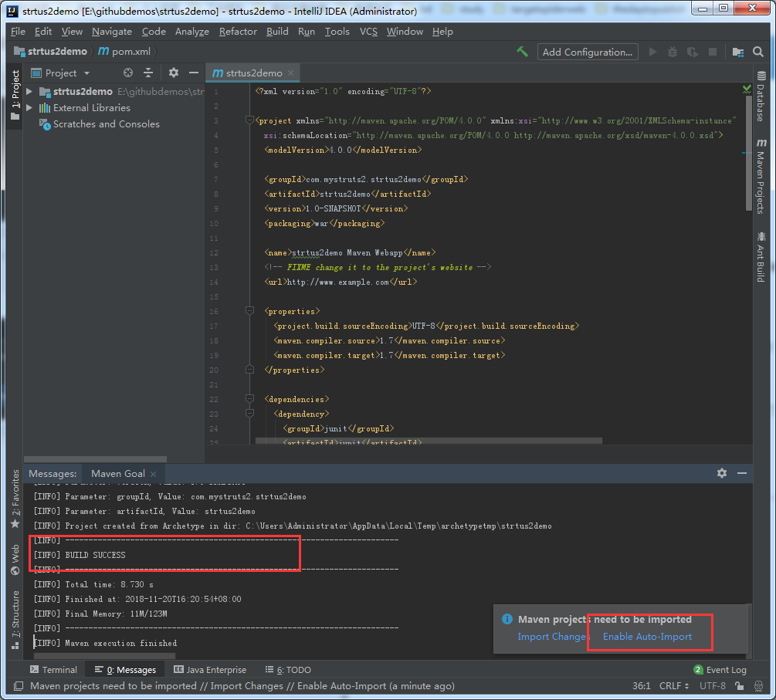Open the File menu
This screenshot has width=776, height=700.
coord(18,31)
